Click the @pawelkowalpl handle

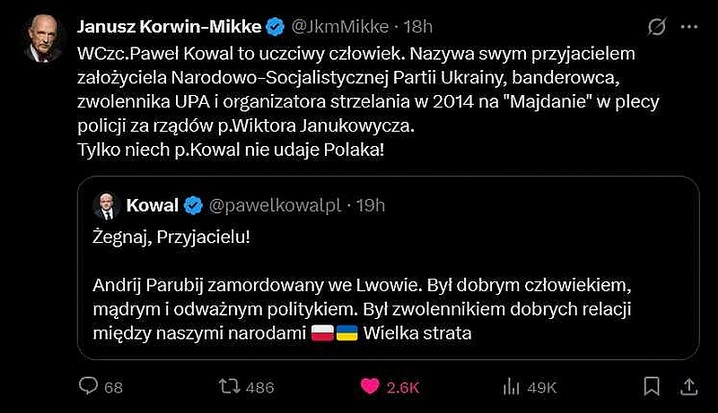(274, 205)
